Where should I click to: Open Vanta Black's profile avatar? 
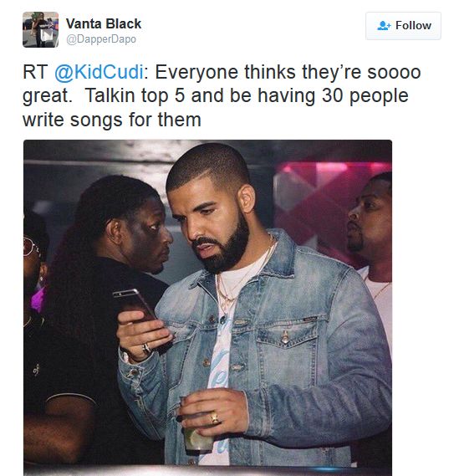(40, 29)
